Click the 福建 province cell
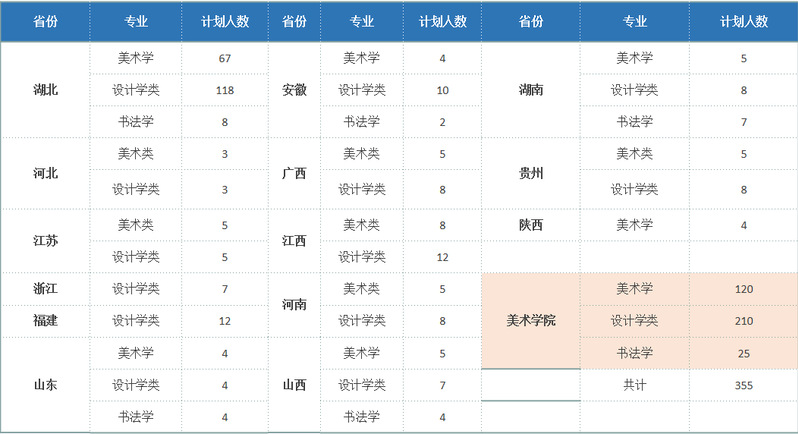Image resolution: width=798 pixels, height=434 pixels. pyautogui.click(x=45, y=321)
